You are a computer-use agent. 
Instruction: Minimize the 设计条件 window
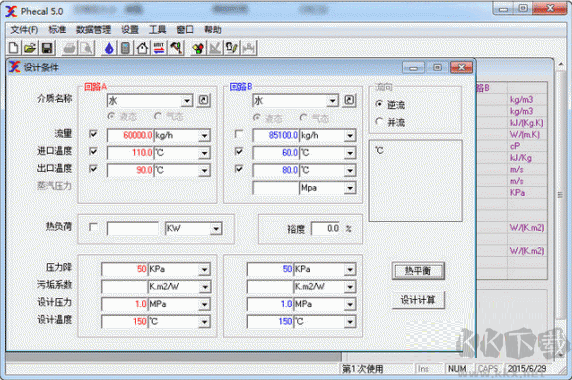tap(413, 68)
